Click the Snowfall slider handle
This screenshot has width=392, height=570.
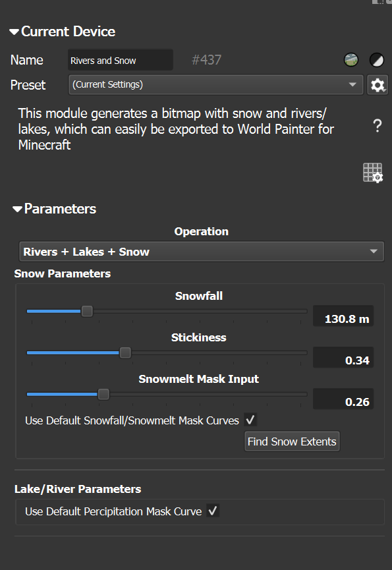click(87, 311)
